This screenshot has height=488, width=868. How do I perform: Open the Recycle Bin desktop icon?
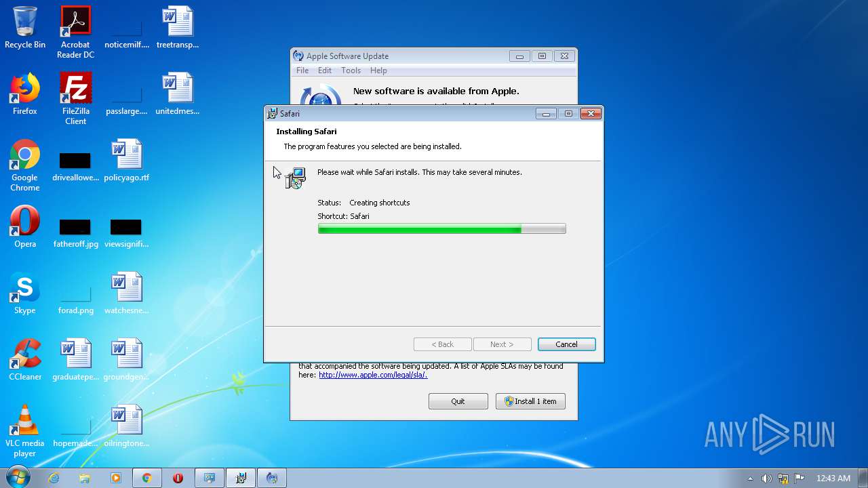coord(25,27)
